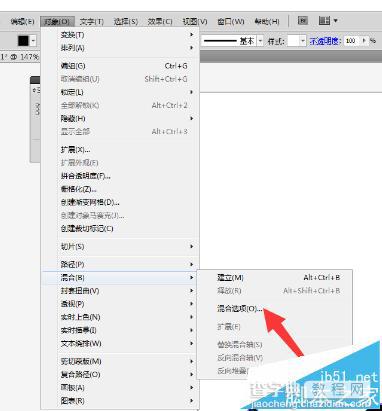
Task: Choose the greyed 创建对象马赛克(J)... entry
Action: pos(120,216)
